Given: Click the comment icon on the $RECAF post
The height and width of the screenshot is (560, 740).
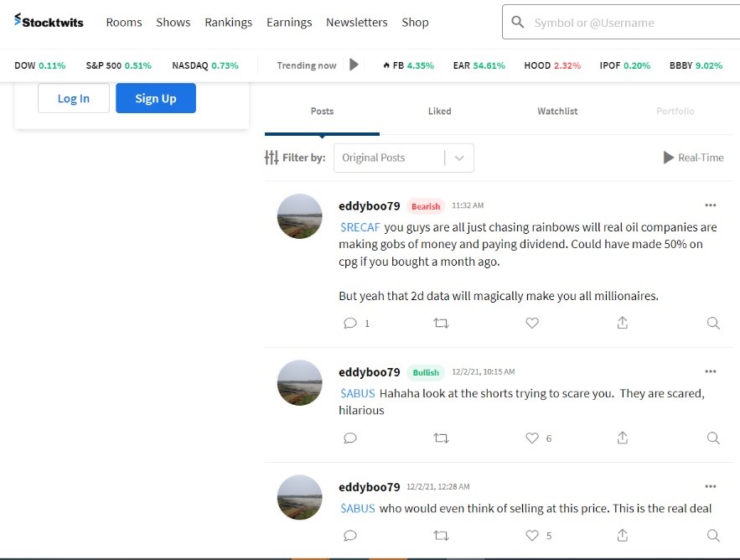Looking at the screenshot, I should [350, 323].
